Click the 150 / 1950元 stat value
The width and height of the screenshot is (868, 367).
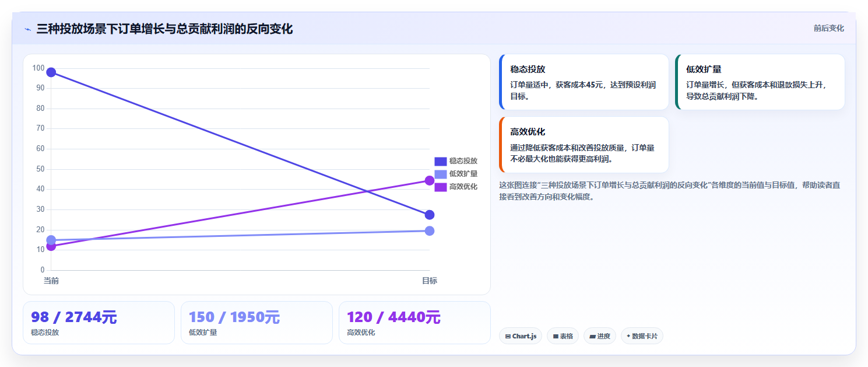(x=234, y=317)
